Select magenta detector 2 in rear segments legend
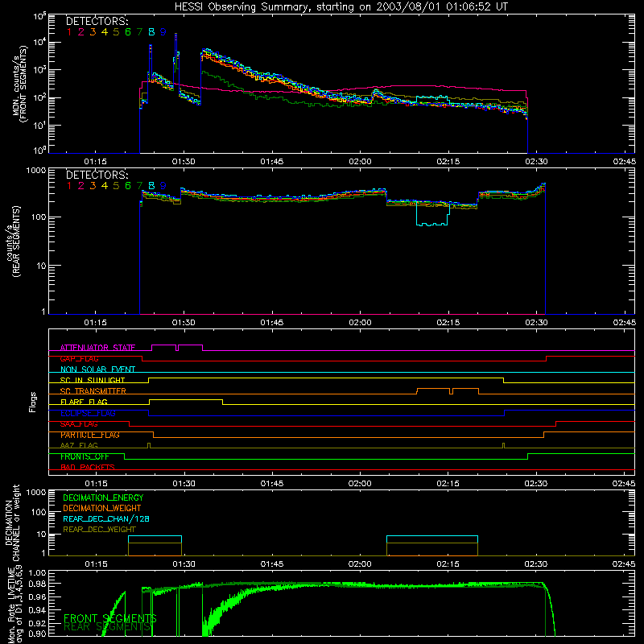Image resolution: width=644 pixels, height=644 pixels. tap(81, 186)
